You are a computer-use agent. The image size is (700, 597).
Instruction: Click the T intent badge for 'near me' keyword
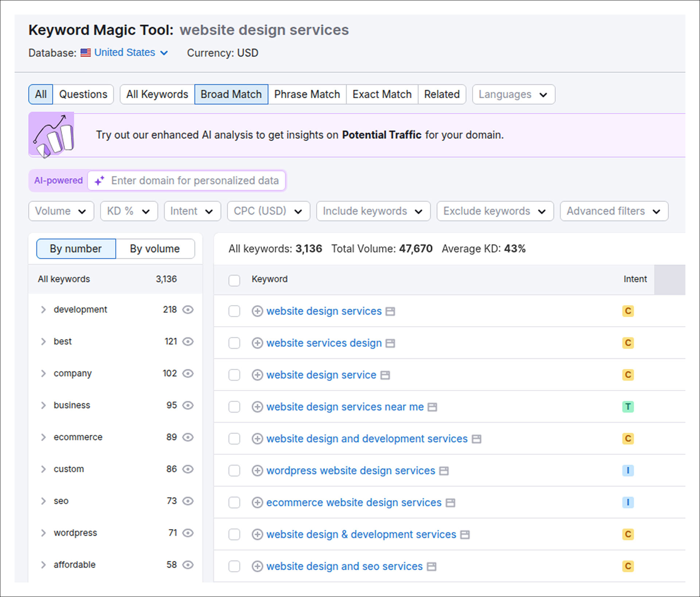coord(628,407)
